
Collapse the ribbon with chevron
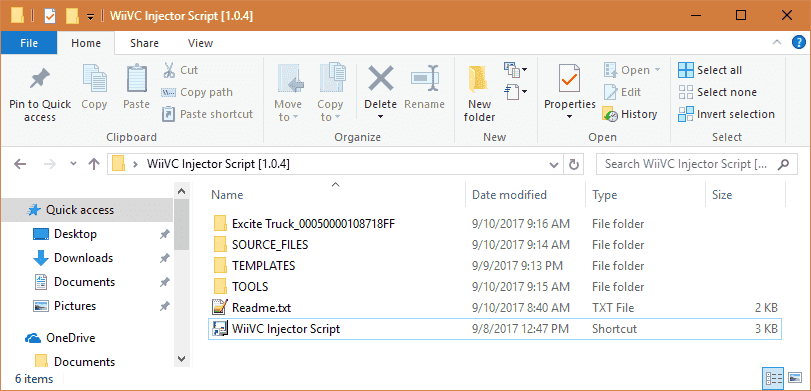[x=776, y=43]
